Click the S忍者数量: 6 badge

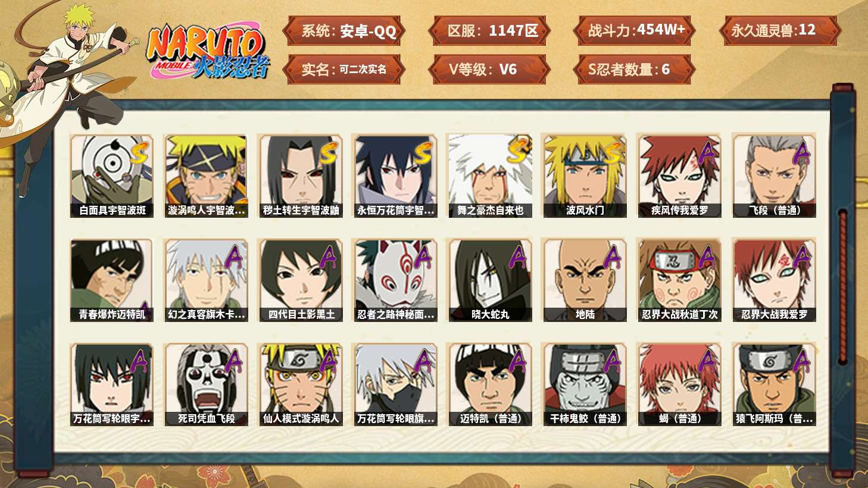[x=635, y=69]
